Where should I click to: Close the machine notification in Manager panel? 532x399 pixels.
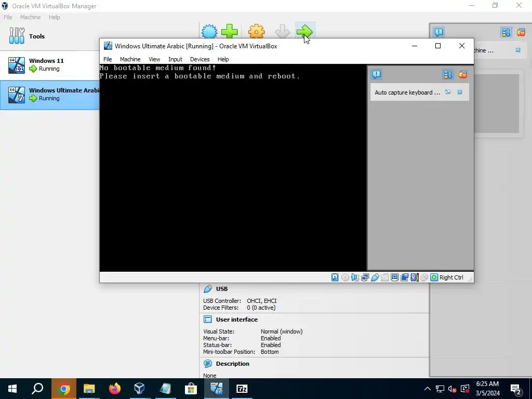point(518,50)
